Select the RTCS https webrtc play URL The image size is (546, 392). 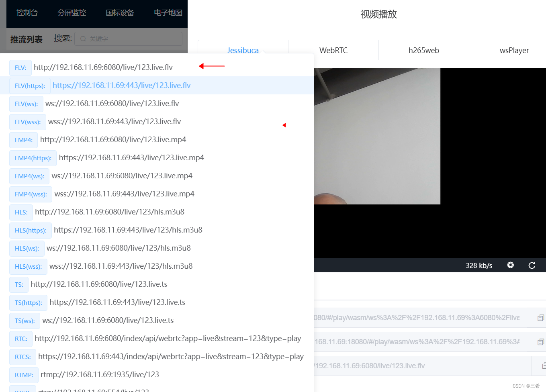pyautogui.click(x=171, y=356)
